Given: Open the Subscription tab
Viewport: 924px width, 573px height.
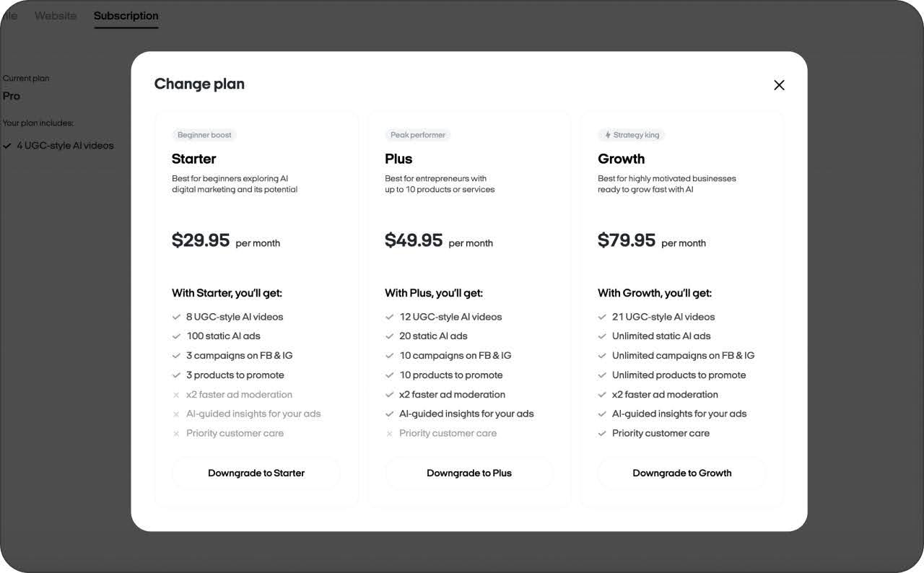Looking at the screenshot, I should (126, 16).
